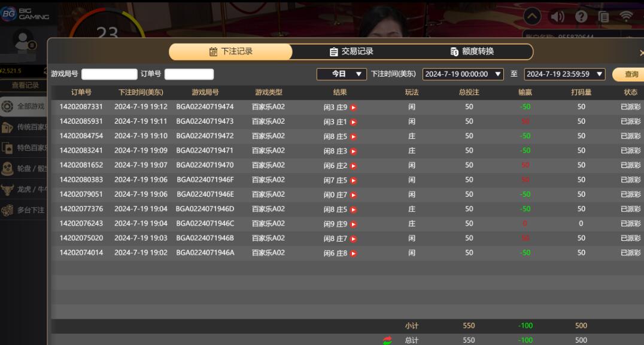Click the 查看记录 button under balance

pos(25,86)
